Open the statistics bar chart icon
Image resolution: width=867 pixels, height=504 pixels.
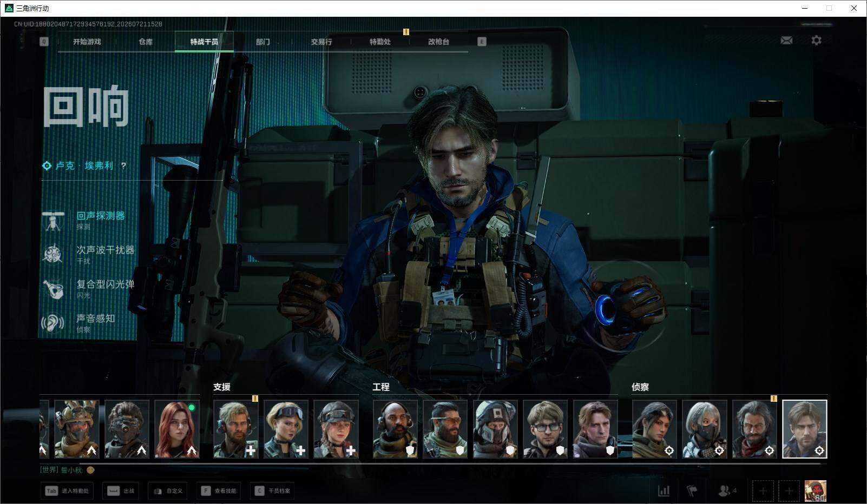664,491
